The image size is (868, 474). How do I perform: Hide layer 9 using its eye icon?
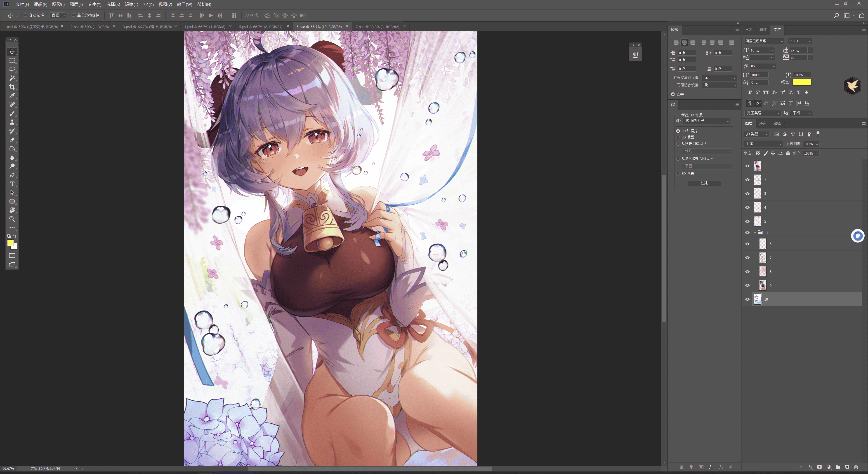click(x=747, y=285)
